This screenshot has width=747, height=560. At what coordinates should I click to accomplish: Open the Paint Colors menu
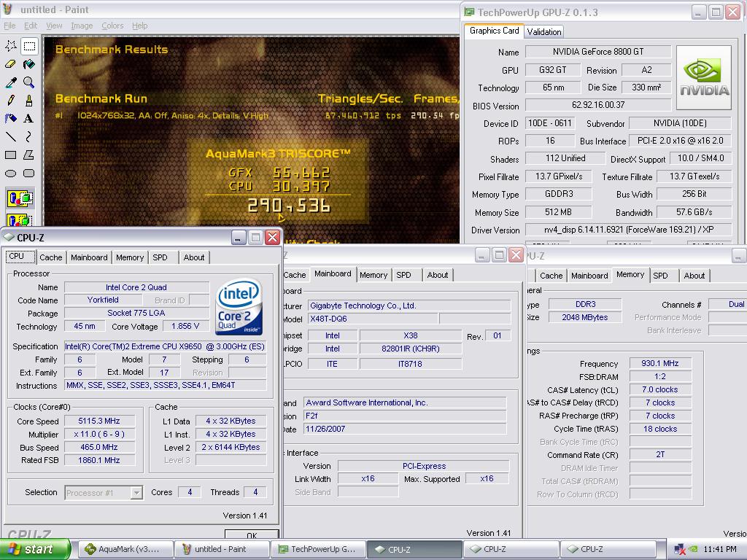[112, 26]
